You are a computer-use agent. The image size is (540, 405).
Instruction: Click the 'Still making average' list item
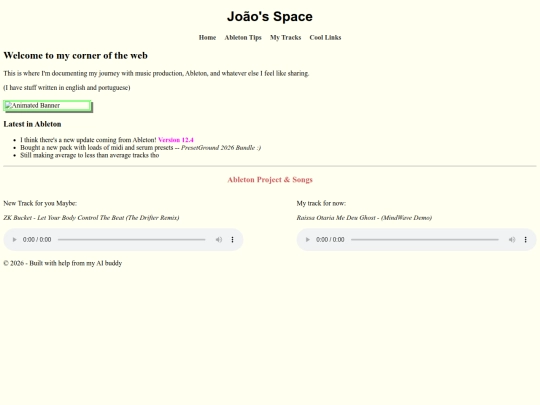tap(90, 155)
